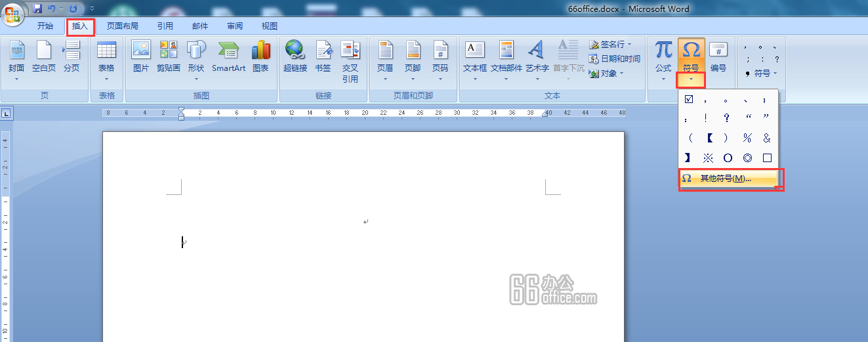This screenshot has width=868, height=342.
Task: Expand the 页眉 header dropdown
Action: point(385,79)
